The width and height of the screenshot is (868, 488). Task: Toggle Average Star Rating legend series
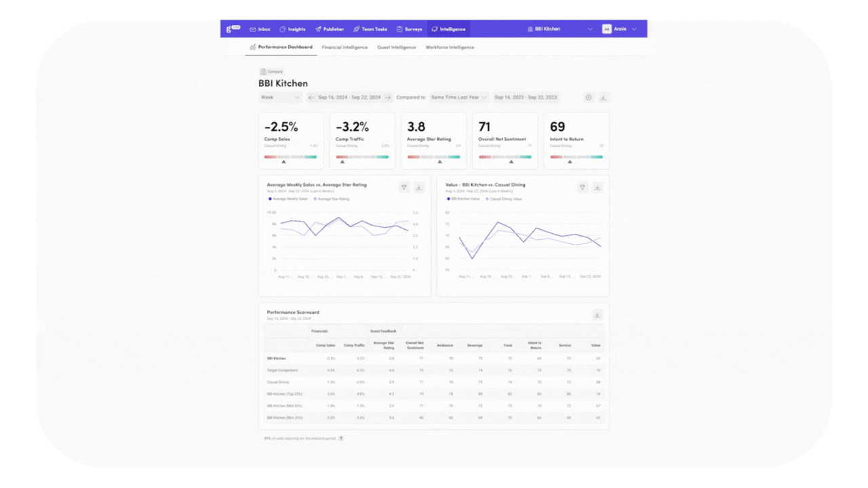pyautogui.click(x=332, y=199)
